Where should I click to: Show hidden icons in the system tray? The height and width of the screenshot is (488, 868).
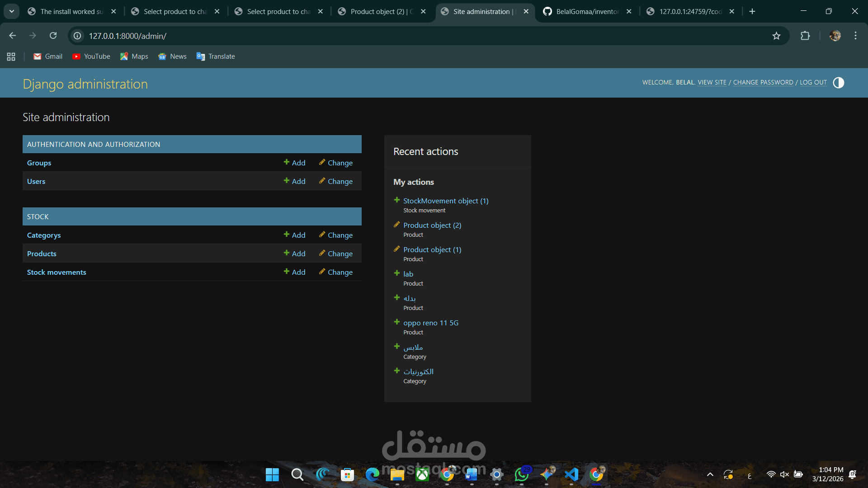(710, 474)
